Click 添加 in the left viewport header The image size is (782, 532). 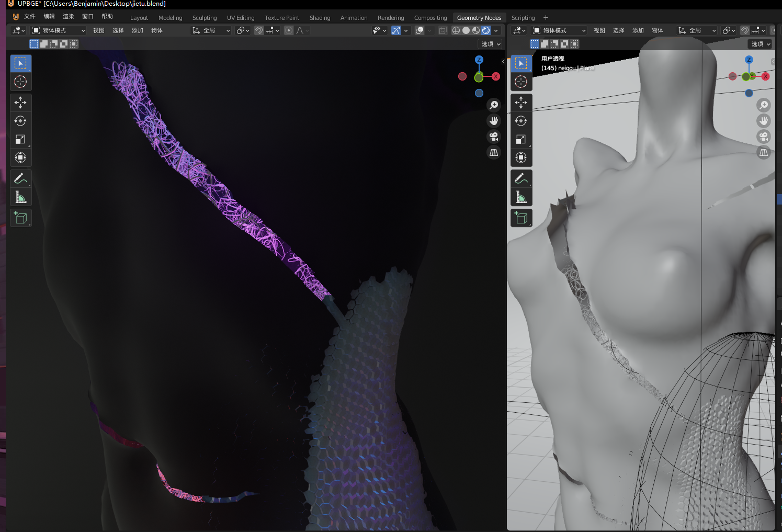[138, 30]
